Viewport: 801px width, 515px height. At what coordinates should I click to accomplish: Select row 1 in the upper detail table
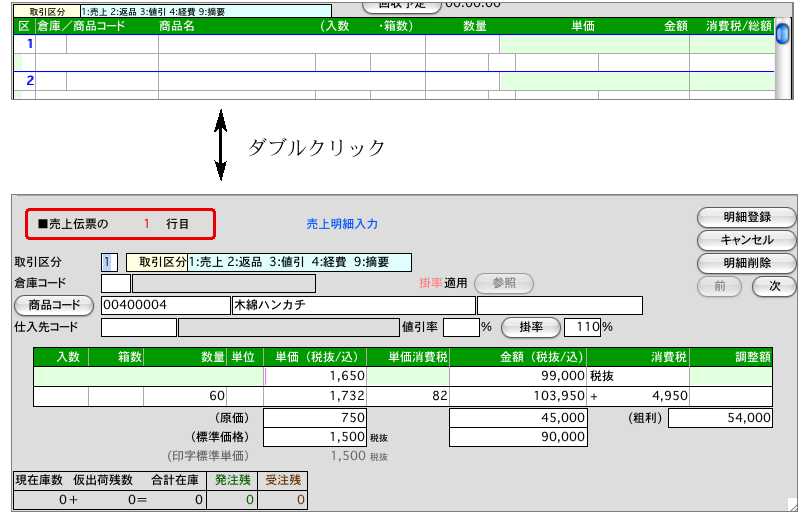[x=29, y=44]
